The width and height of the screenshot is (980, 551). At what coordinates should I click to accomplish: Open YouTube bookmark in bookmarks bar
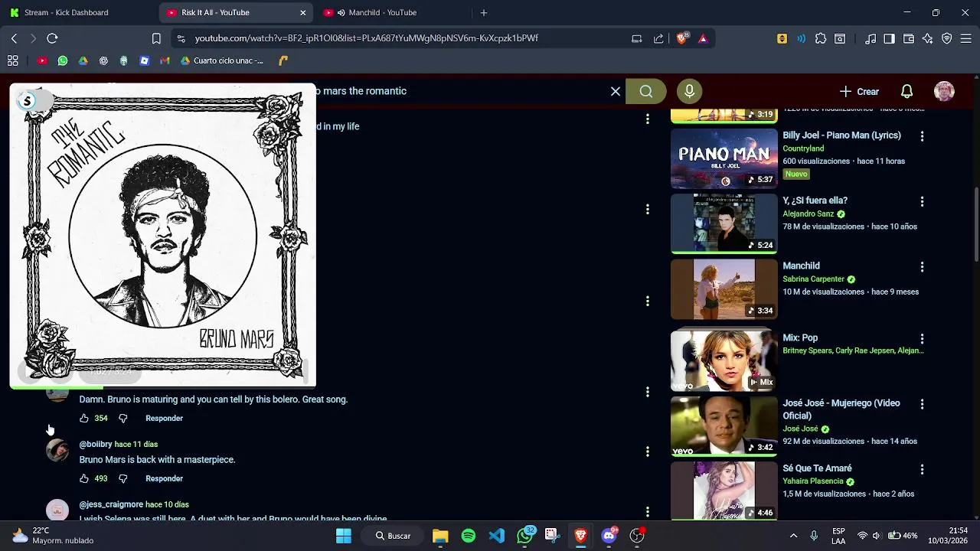[x=42, y=60]
